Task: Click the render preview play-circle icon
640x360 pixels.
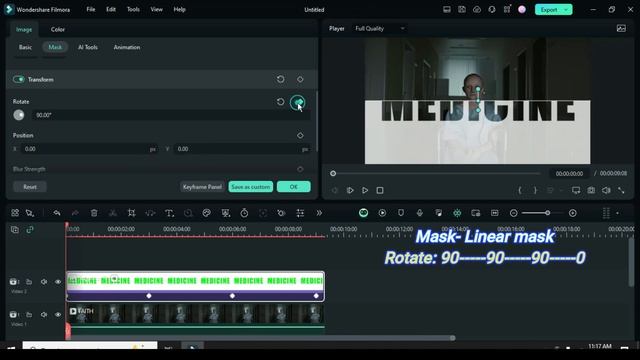Action: 382,213
